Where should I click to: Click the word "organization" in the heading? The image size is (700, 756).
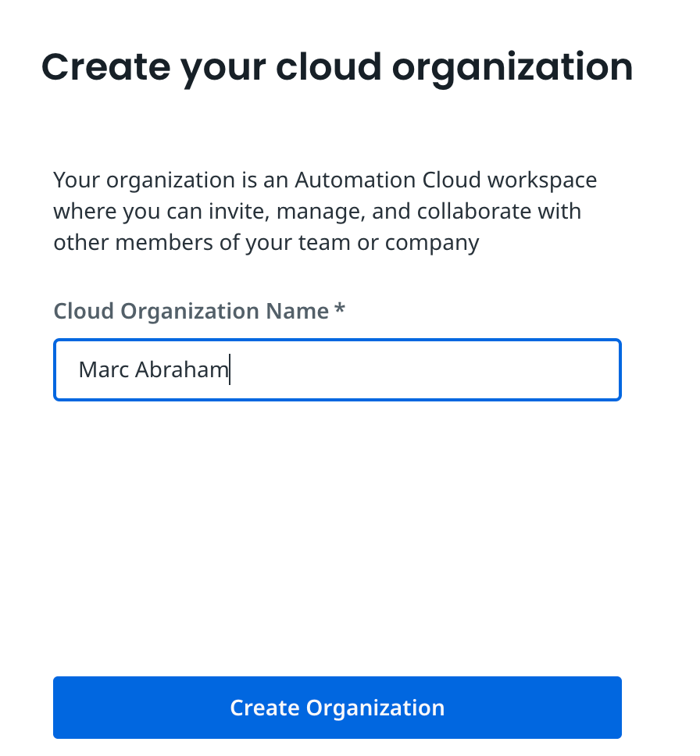click(x=512, y=67)
